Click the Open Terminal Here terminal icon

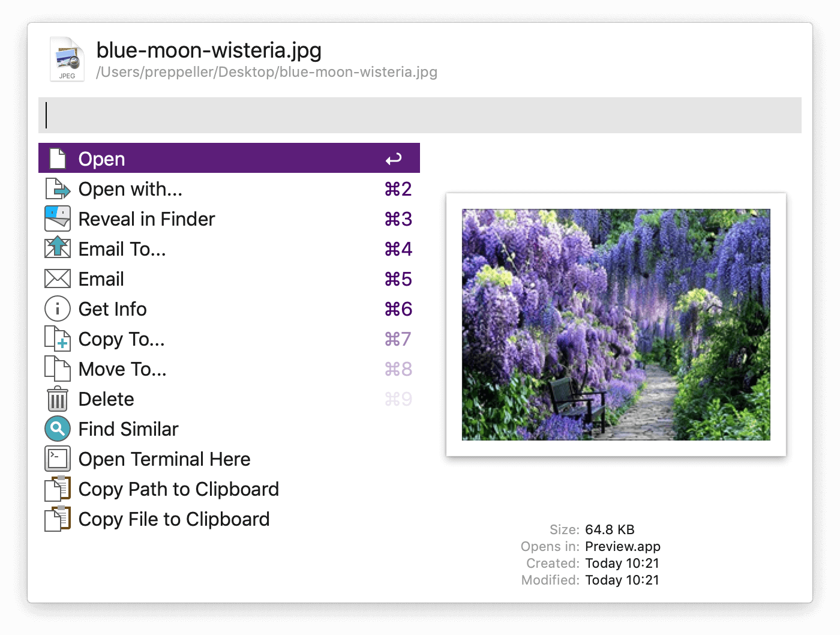(x=56, y=459)
